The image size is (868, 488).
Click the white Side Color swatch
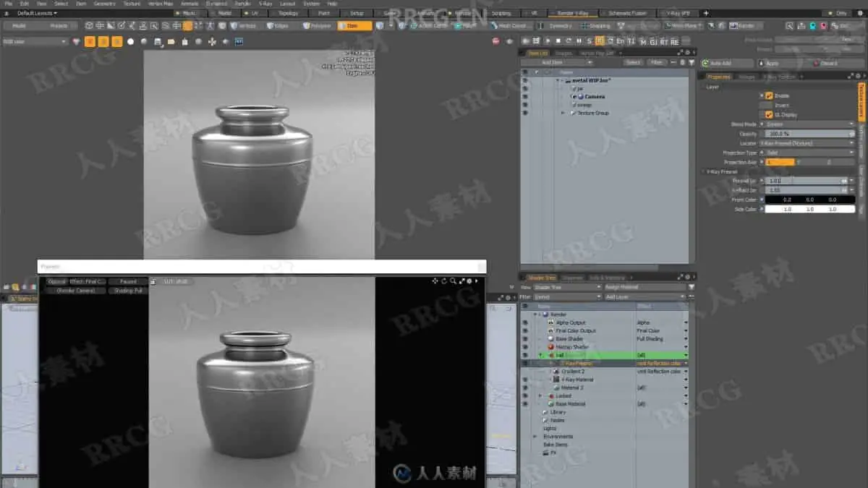(x=809, y=209)
